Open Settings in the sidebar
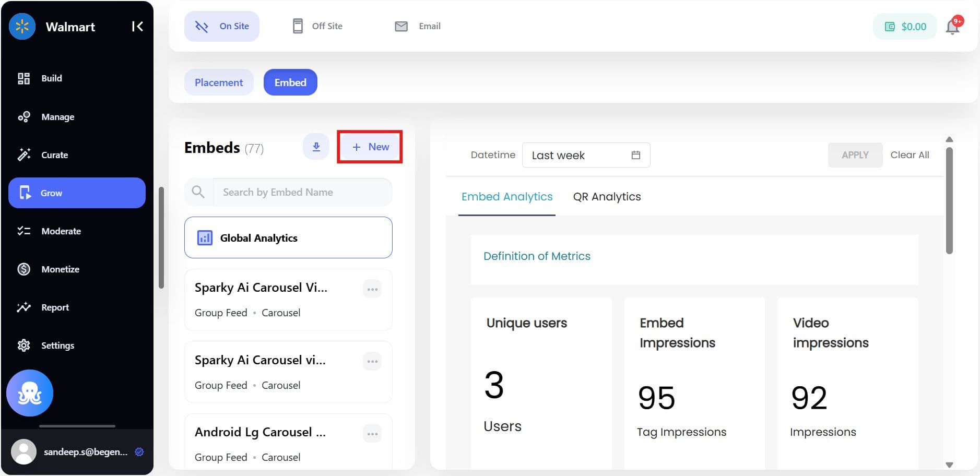Image resolution: width=980 pixels, height=476 pixels. (77, 346)
